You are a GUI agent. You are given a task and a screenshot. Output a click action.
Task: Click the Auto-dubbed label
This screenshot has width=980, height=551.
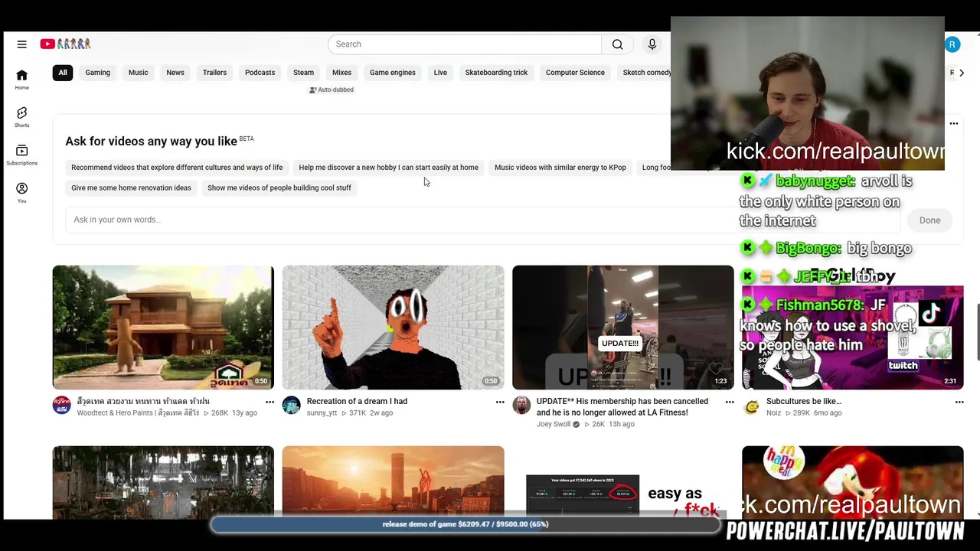pos(331,90)
